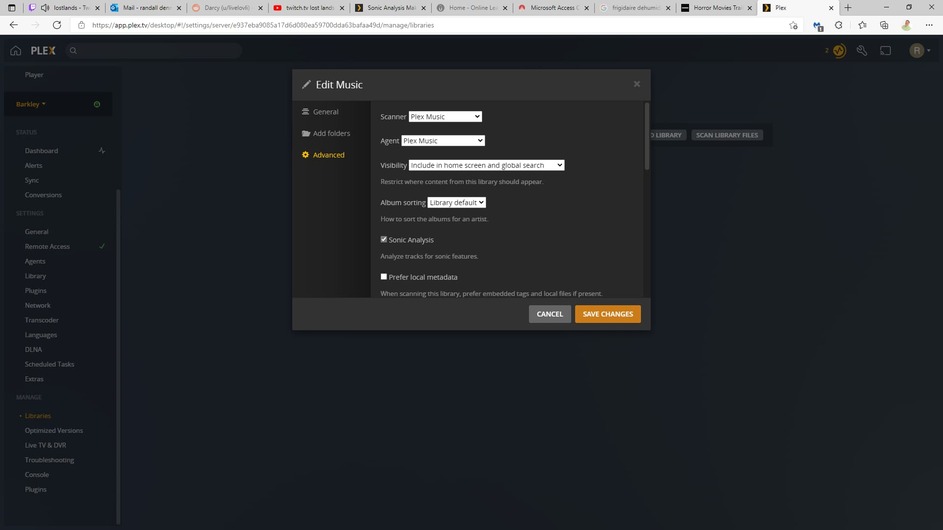Open a new browser tab
The image size is (943, 530).
click(848, 8)
